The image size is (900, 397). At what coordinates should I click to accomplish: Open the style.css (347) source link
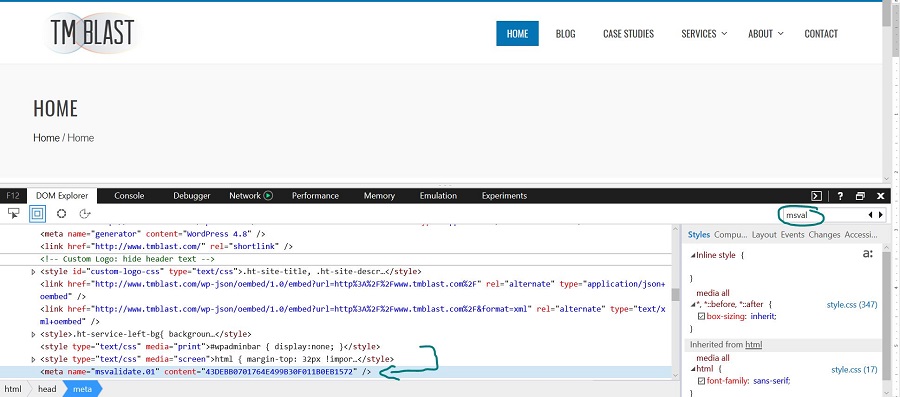[852, 305]
